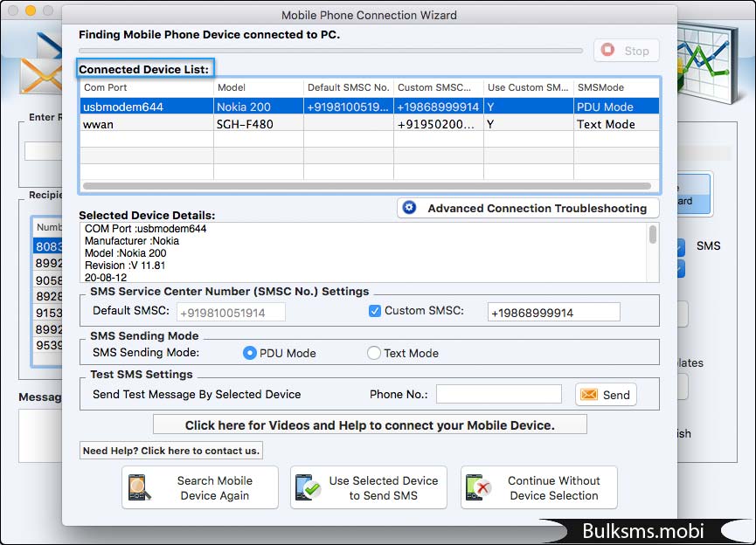Click the envelope logo in background window
The image size is (756, 545).
(40, 76)
